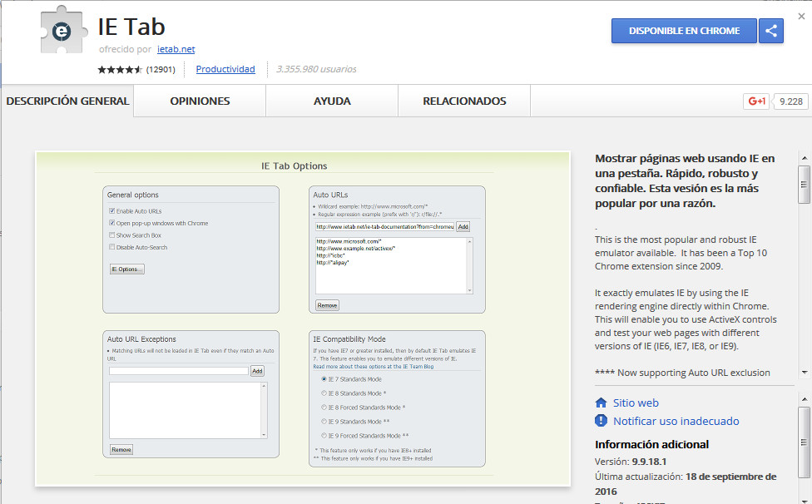Click the Auto URLs address input field

click(x=384, y=227)
